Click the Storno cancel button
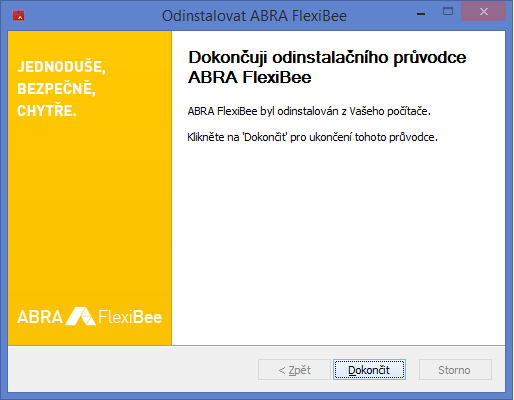The height and width of the screenshot is (400, 514). (x=455, y=369)
